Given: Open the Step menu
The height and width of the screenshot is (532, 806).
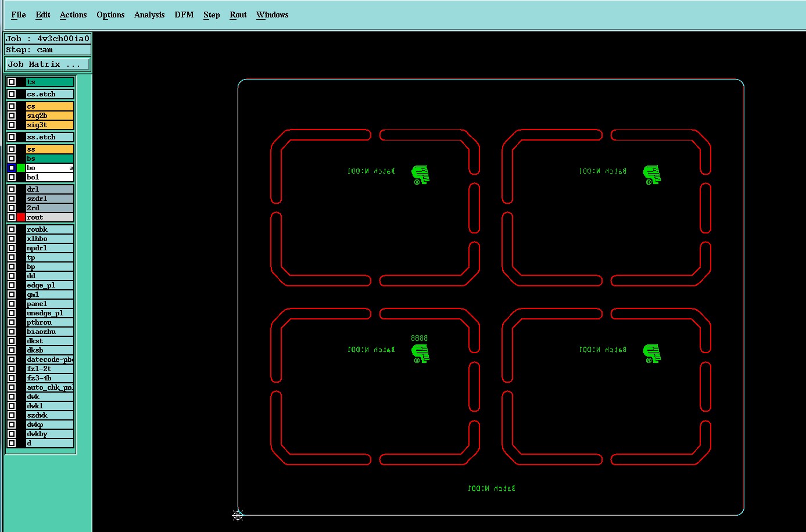Looking at the screenshot, I should tap(212, 15).
